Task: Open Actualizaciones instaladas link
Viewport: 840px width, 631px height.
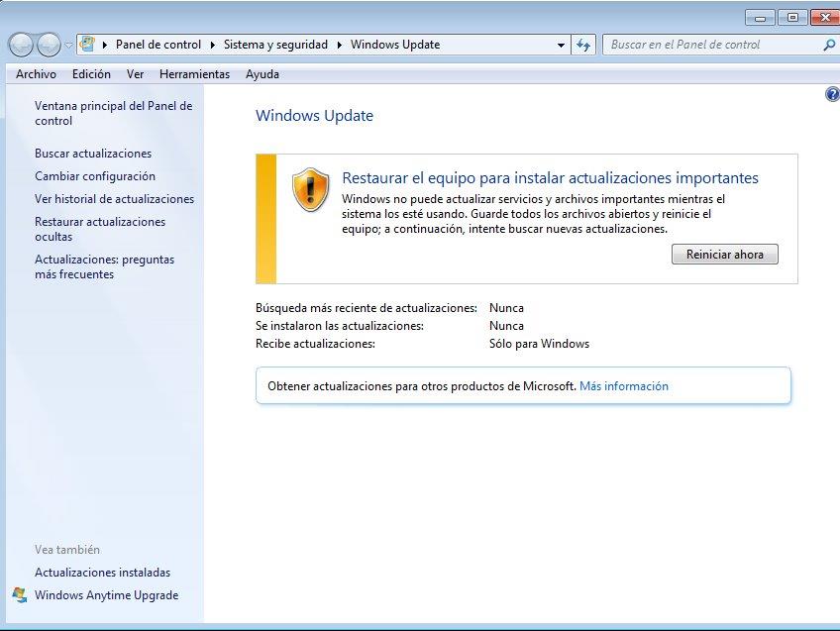Action: click(102, 573)
